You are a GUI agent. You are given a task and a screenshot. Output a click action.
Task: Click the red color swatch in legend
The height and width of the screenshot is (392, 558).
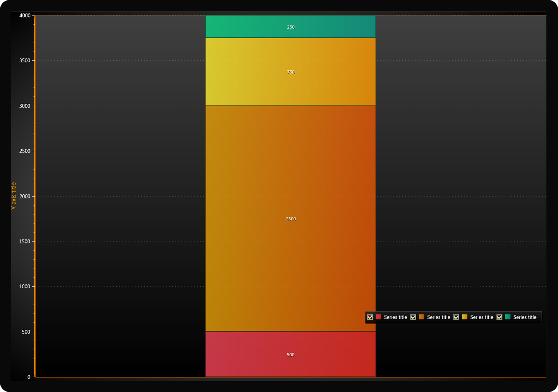379,317
